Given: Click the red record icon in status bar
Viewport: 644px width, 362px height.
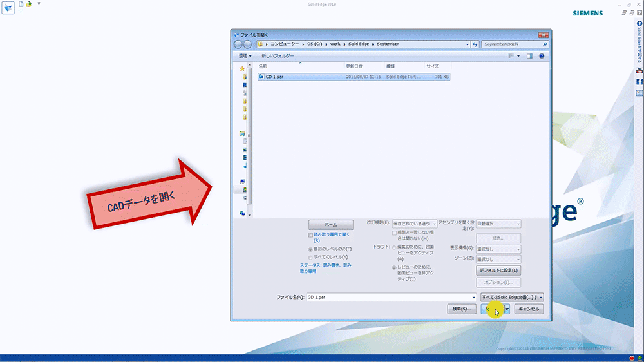Looking at the screenshot, I should tap(632, 359).
